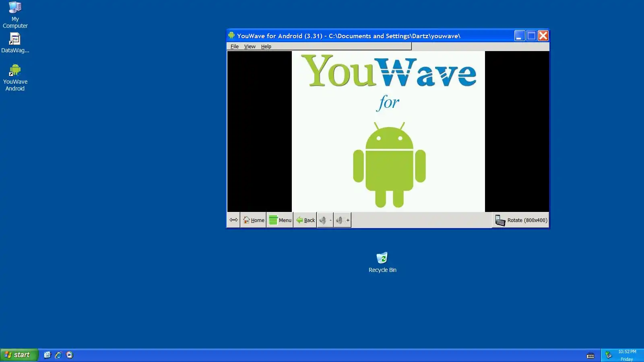Open the Windows Start menu
Viewport: 644px width, 362px height.
(x=19, y=355)
